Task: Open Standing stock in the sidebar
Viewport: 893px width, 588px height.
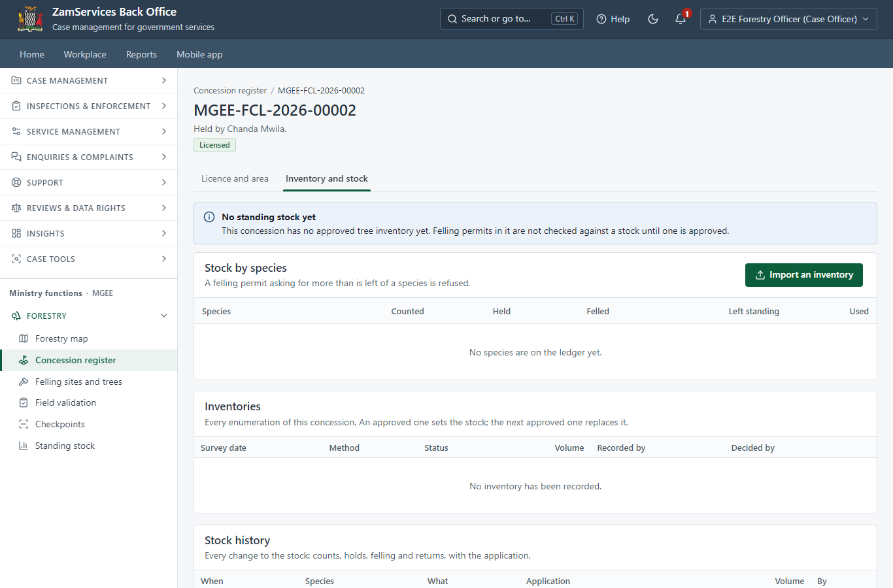Action: (89, 446)
